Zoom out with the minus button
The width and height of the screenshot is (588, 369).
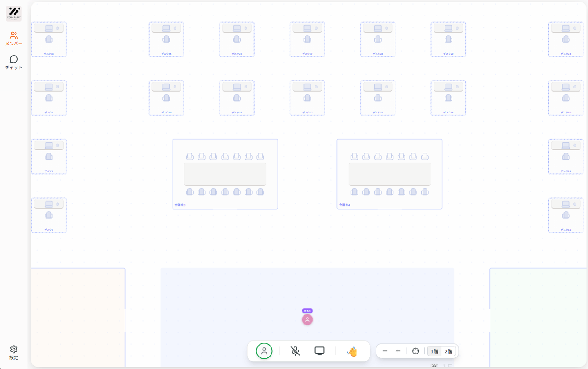click(x=385, y=351)
